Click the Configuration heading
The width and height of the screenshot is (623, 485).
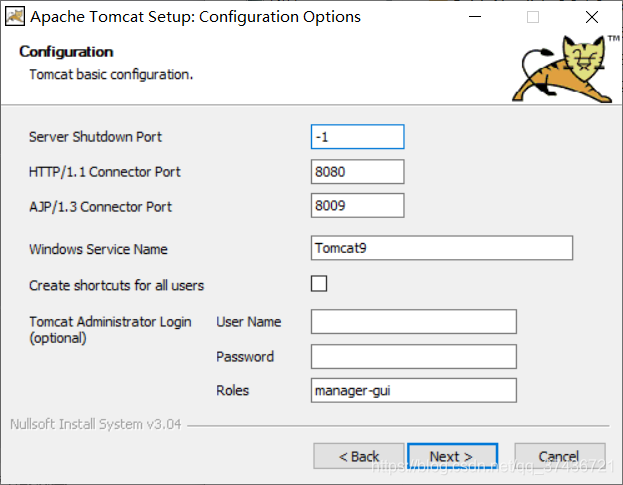click(x=66, y=52)
